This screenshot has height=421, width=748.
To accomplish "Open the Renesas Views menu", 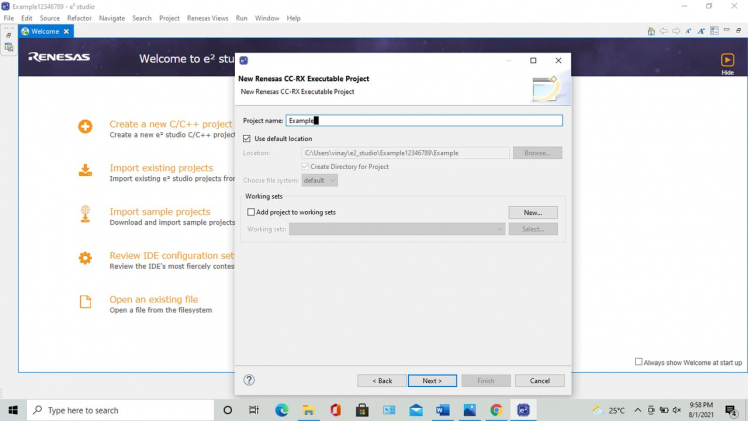I will point(208,18).
